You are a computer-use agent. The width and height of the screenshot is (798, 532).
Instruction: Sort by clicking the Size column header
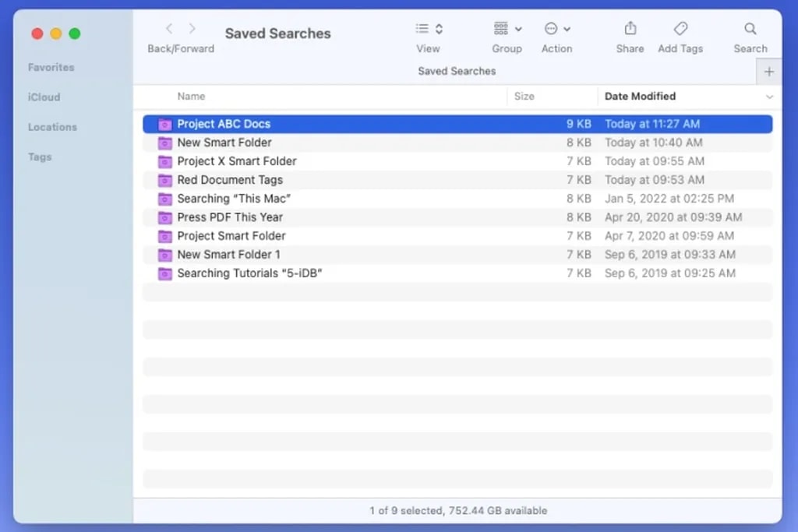tap(524, 96)
